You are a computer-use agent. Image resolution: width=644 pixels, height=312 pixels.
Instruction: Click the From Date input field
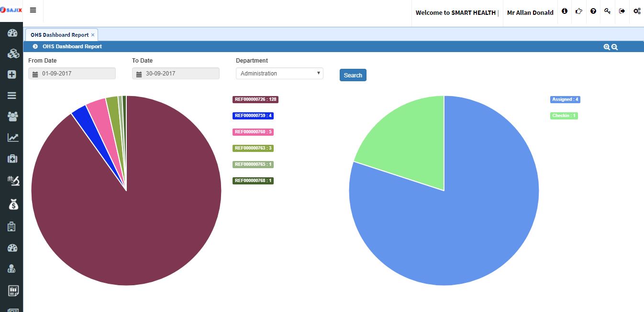pyautogui.click(x=72, y=74)
